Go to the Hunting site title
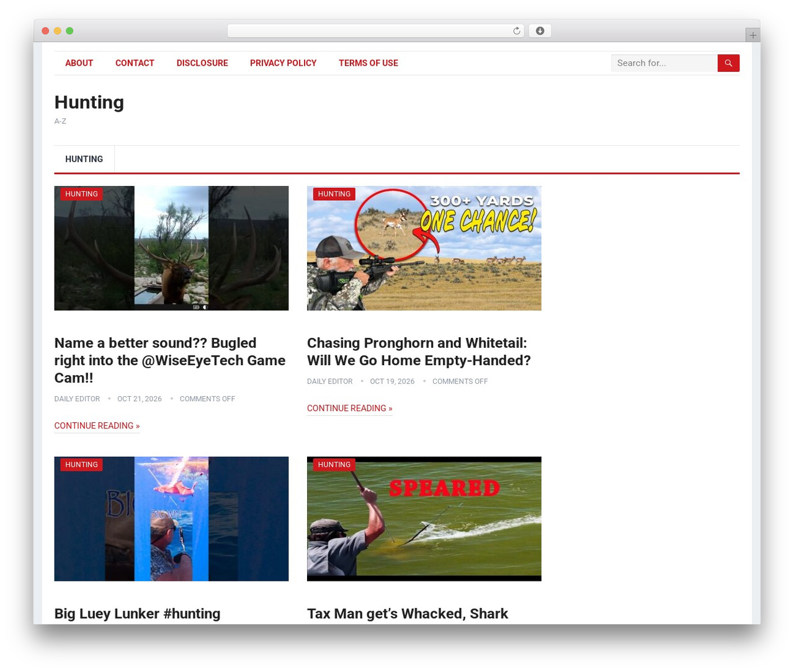The width and height of the screenshot is (794, 672). (x=89, y=102)
